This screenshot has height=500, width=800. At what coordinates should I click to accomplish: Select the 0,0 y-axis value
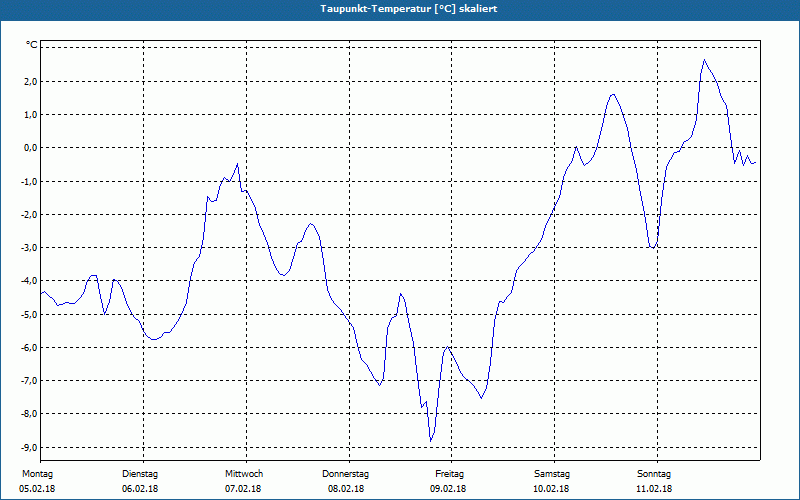coord(29,148)
